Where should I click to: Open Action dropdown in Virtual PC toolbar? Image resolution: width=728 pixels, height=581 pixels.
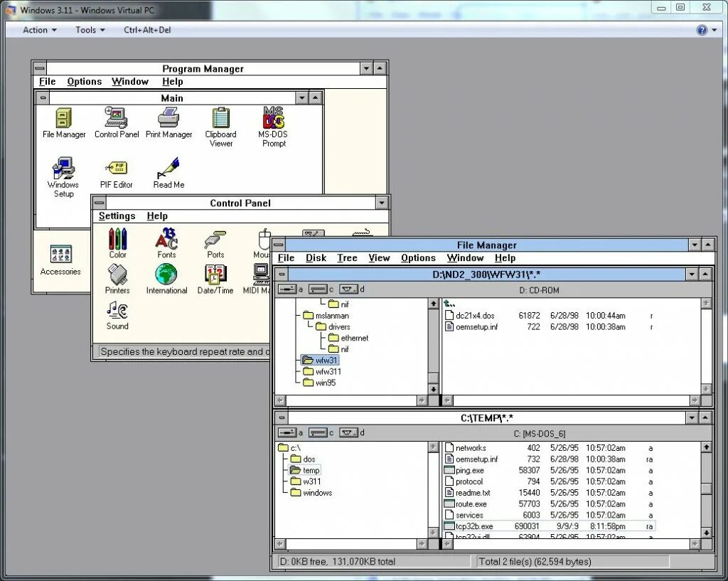(40, 30)
